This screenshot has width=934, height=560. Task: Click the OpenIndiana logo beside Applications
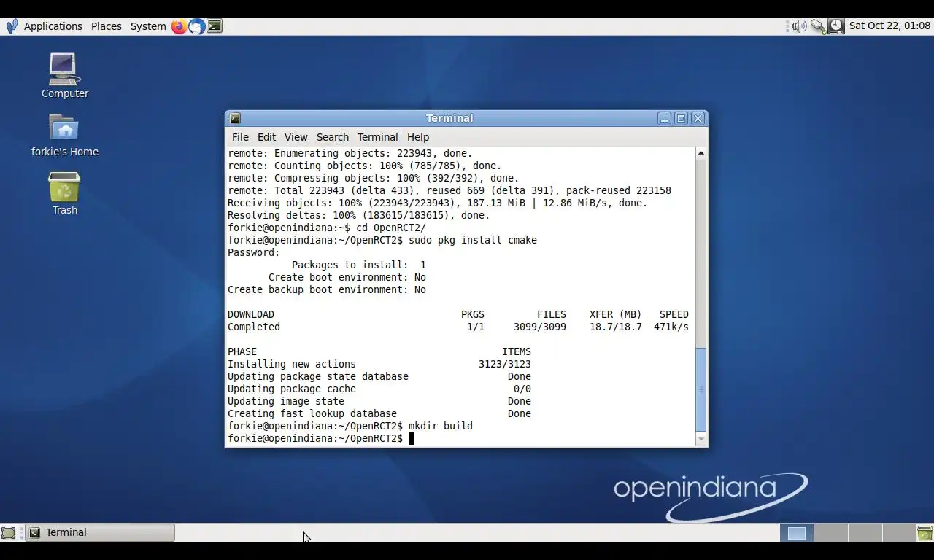pyautogui.click(x=12, y=26)
